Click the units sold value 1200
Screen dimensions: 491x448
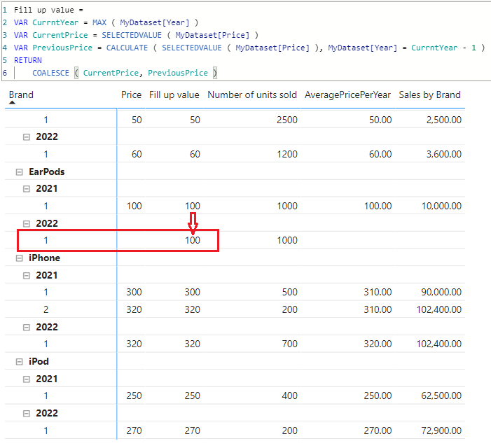click(287, 154)
